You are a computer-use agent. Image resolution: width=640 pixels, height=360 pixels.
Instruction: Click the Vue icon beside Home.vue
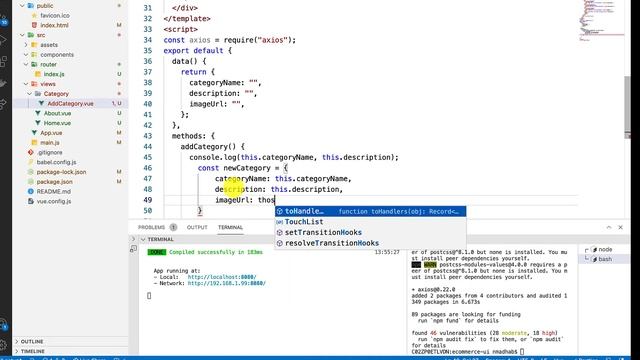[38, 123]
